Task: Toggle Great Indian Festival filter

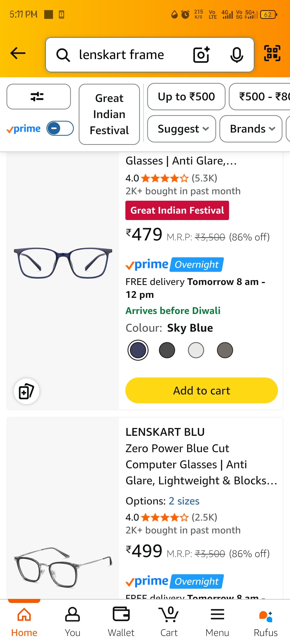Action: coord(109,114)
